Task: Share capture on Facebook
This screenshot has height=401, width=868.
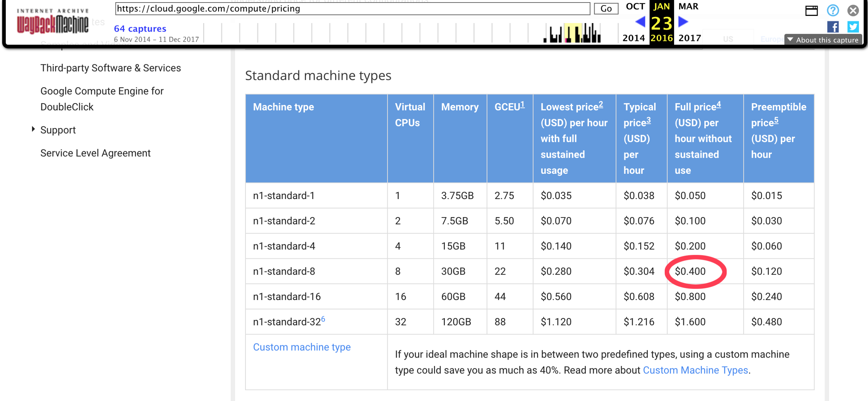Action: coord(833,27)
